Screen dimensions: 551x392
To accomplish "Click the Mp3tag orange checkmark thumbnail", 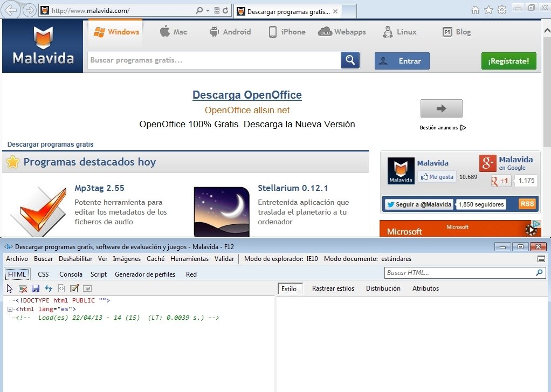I will point(39,211).
